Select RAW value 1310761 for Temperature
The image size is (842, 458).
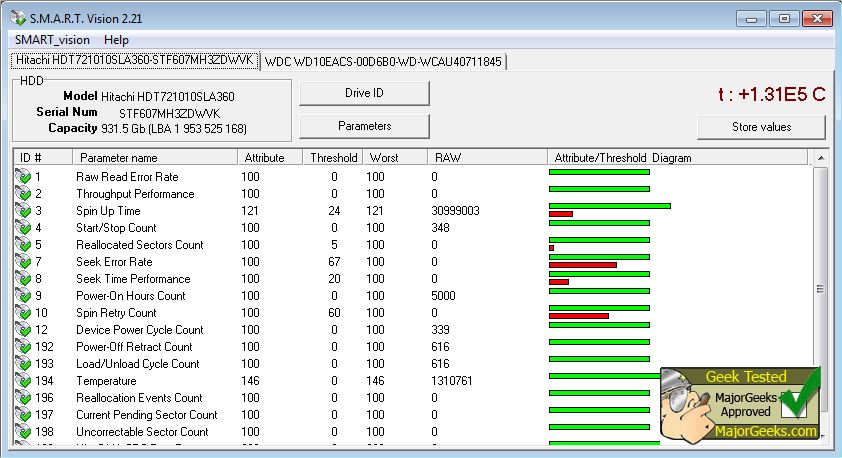pyautogui.click(x=452, y=381)
